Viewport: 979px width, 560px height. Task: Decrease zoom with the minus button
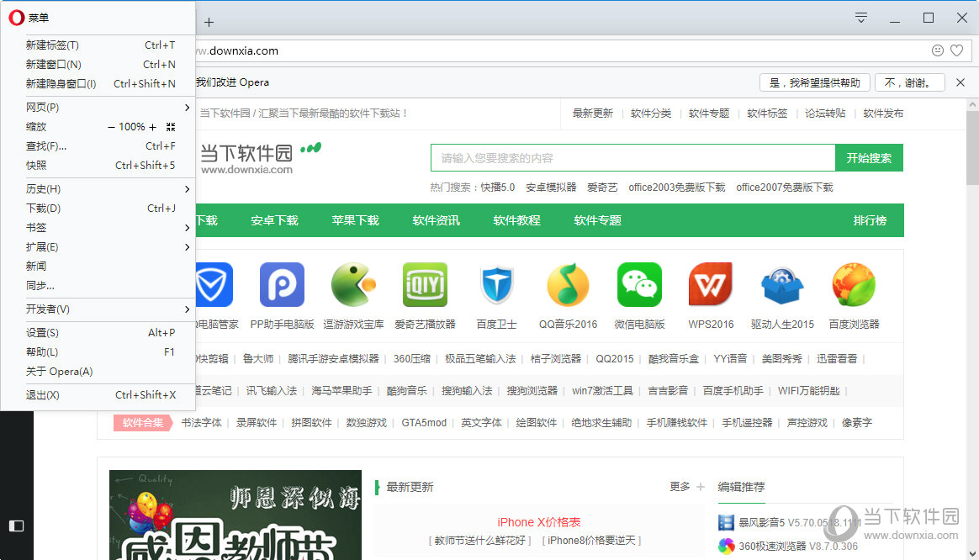pos(111,127)
